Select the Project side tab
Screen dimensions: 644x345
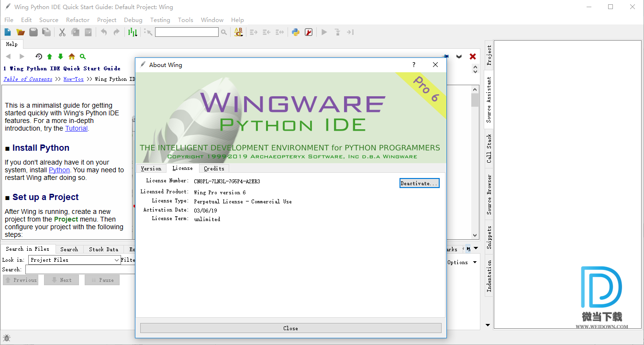point(489,56)
